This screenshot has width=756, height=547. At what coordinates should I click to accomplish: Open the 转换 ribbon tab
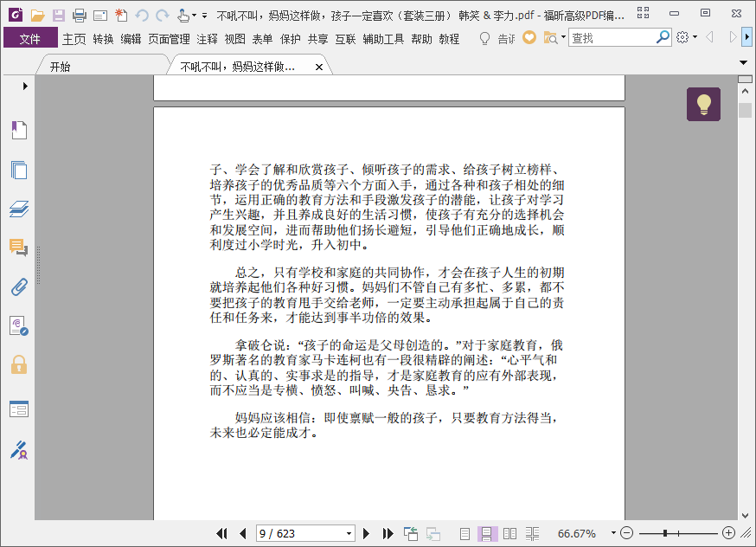point(103,39)
